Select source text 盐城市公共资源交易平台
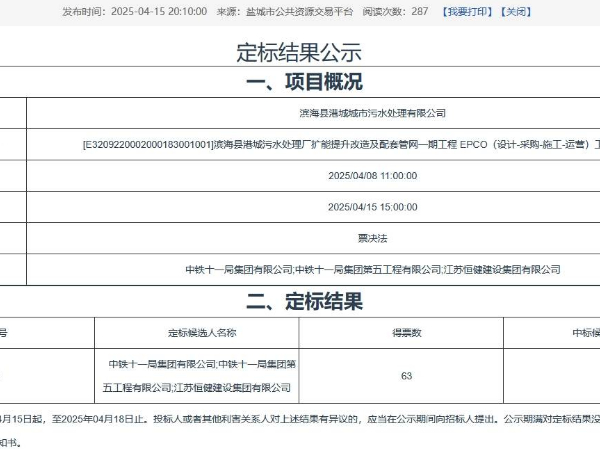This screenshot has height=450, width=600. click(299, 12)
